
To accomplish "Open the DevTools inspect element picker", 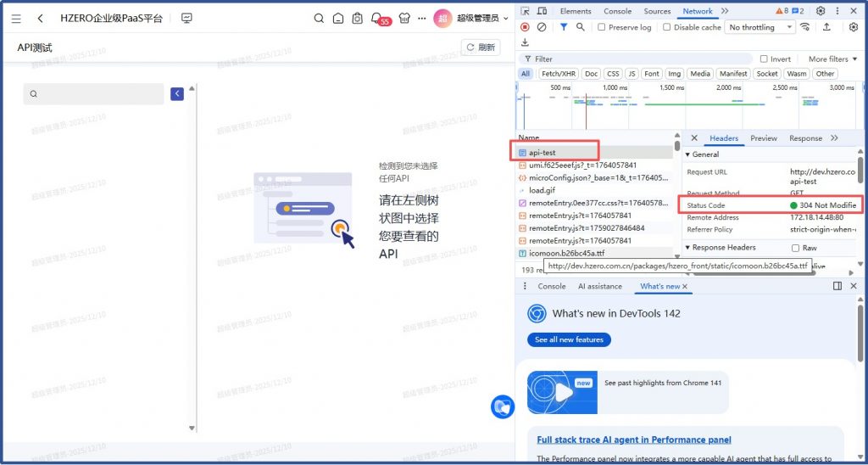I will [526, 11].
